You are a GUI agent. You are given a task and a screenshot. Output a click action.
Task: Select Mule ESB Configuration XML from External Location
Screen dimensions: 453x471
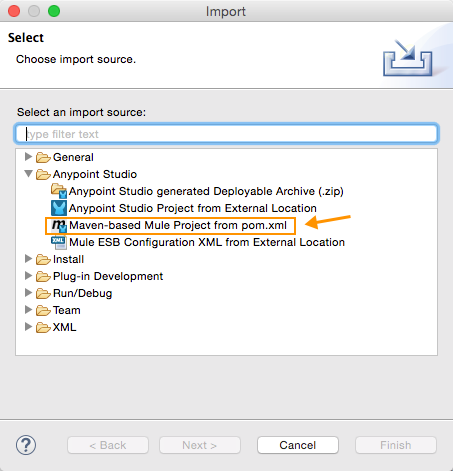[x=207, y=242]
